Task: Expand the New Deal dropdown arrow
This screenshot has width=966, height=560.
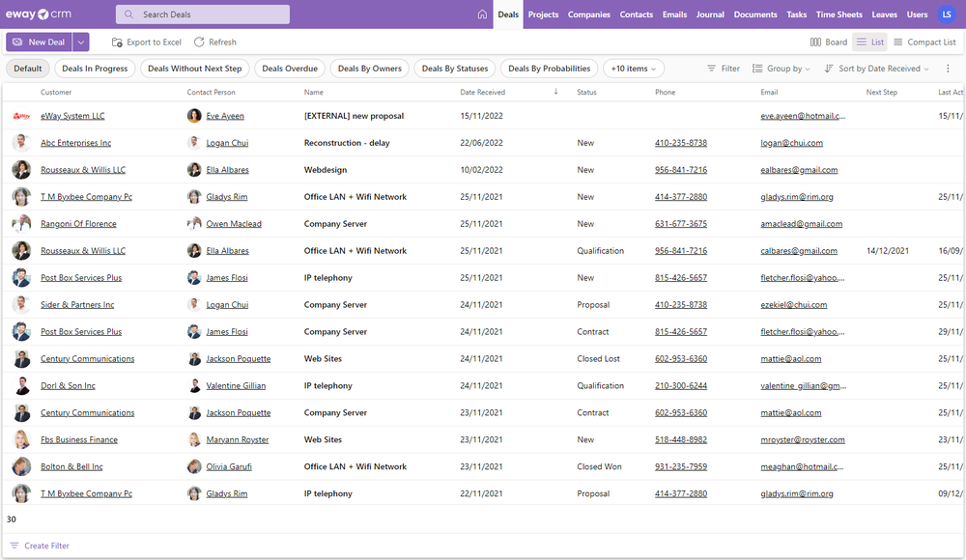Action: [81, 42]
